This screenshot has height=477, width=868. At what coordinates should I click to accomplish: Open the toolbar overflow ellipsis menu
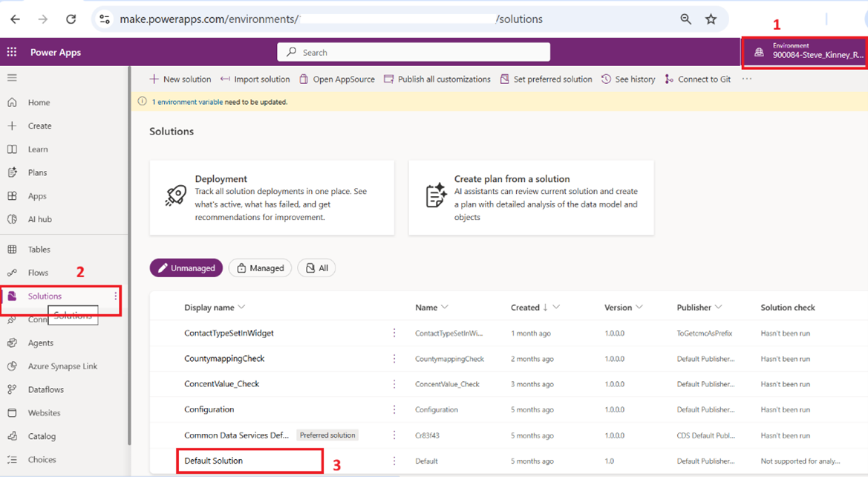point(747,79)
